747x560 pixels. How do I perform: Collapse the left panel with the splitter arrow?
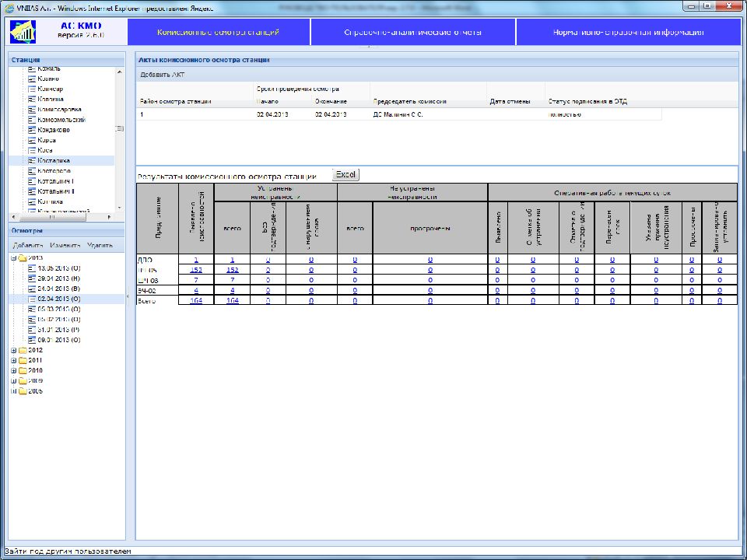pos(128,296)
